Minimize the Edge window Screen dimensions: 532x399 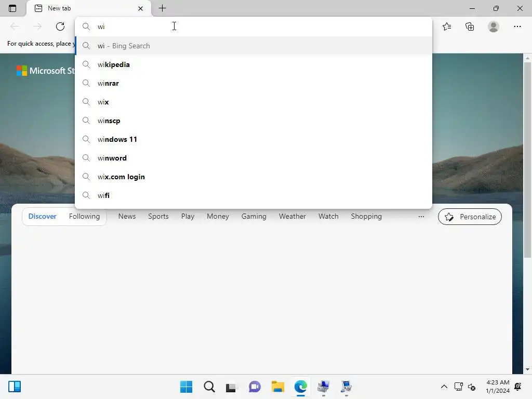click(472, 8)
